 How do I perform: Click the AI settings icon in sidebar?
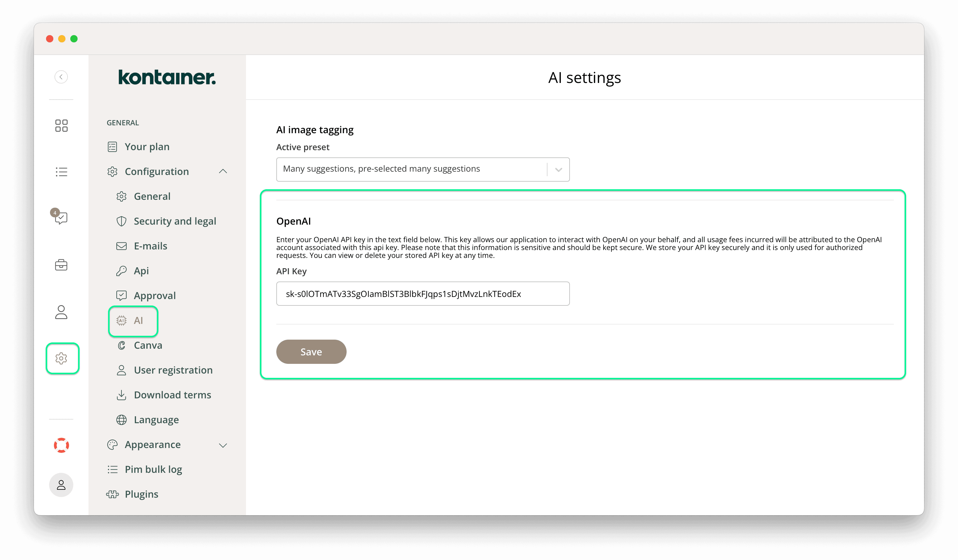coord(133,320)
